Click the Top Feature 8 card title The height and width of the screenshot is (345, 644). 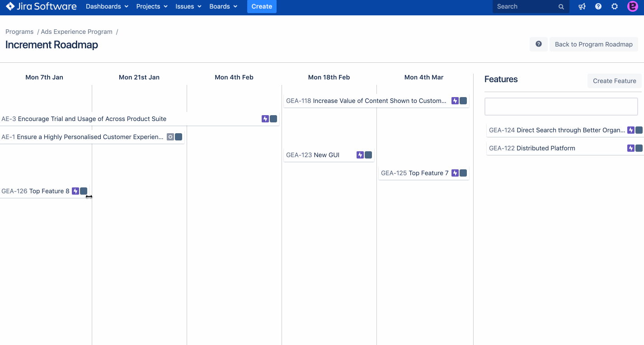(50, 191)
